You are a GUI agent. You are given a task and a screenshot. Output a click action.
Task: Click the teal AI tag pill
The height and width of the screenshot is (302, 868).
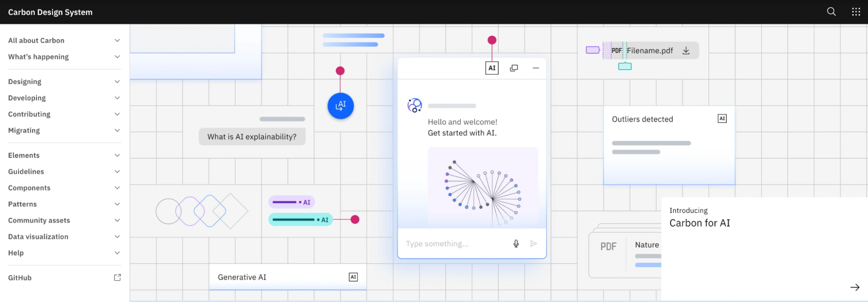click(x=301, y=219)
